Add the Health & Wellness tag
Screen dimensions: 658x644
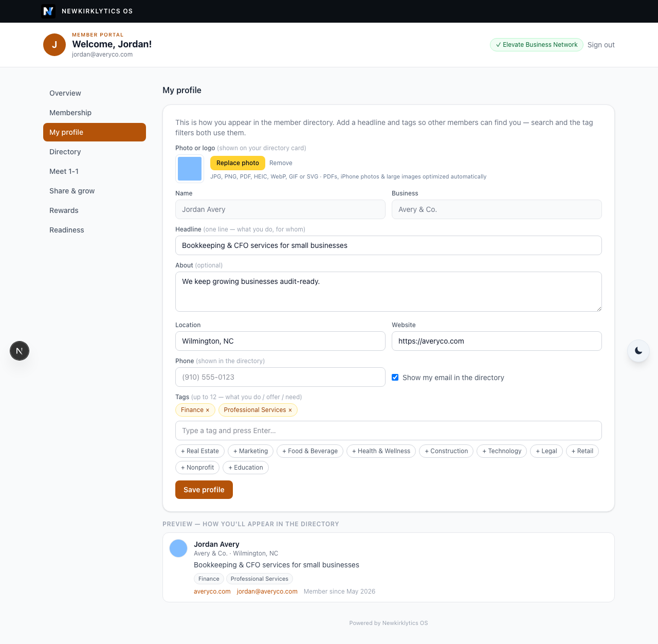pyautogui.click(x=381, y=451)
